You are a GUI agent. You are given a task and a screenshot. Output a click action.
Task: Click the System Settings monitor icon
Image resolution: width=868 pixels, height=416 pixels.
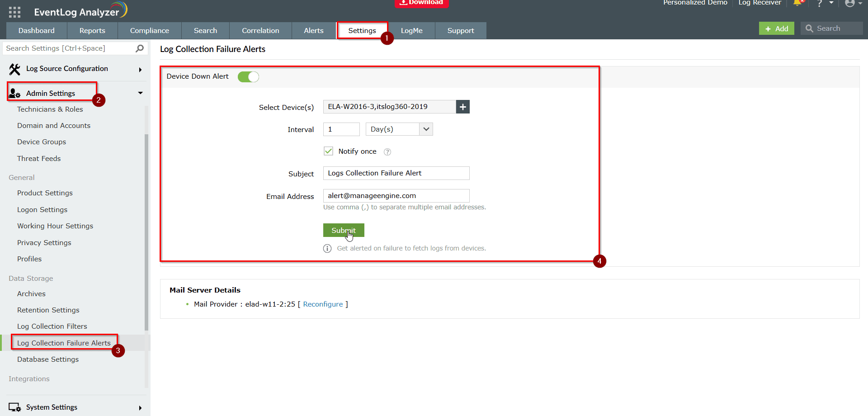(x=15, y=407)
